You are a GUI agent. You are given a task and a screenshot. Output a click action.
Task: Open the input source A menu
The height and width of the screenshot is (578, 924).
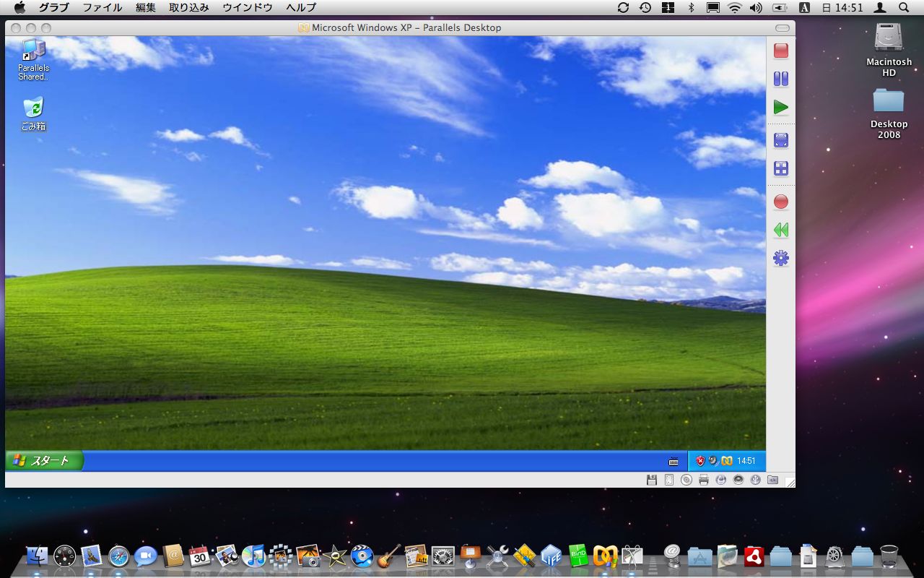[805, 8]
